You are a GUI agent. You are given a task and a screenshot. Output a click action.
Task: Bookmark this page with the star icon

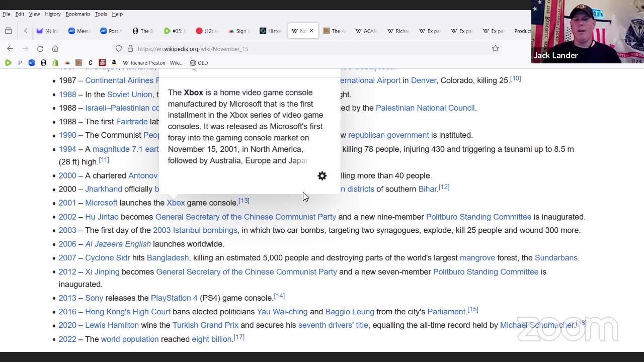click(496, 49)
